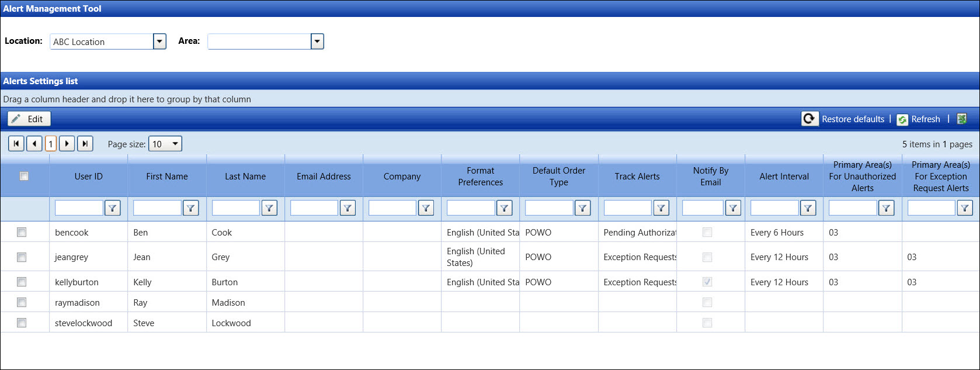Select the bencook row checkbox
Screen dimensions: 980x370
click(22, 233)
